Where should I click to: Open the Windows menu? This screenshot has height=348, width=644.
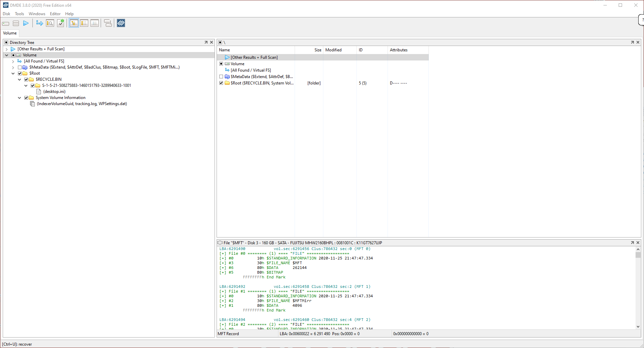37,14
